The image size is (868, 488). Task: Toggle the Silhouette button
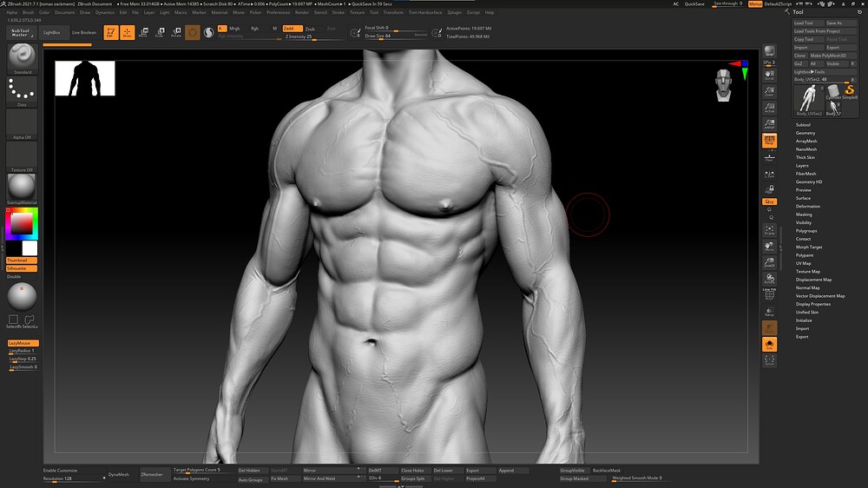pyautogui.click(x=22, y=268)
